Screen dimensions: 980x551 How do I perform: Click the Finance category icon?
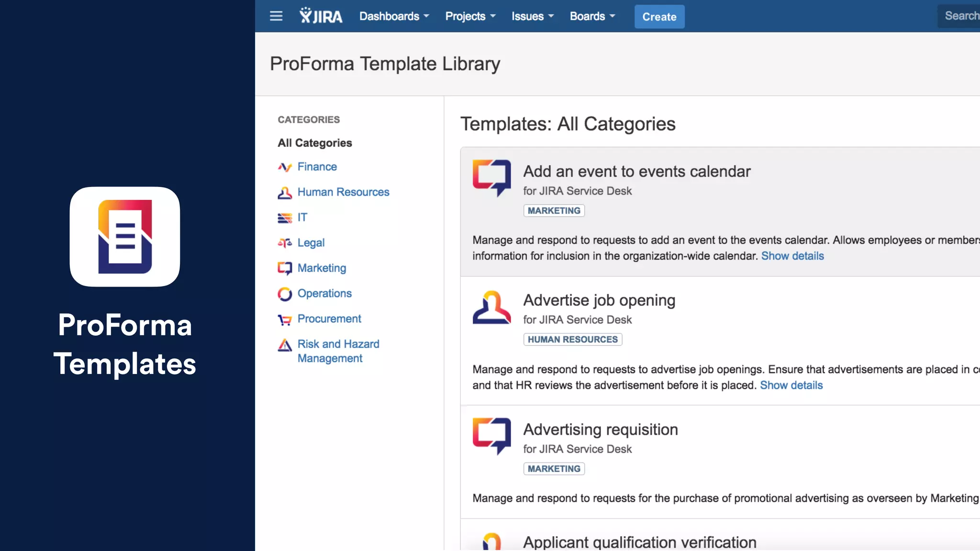pos(285,167)
